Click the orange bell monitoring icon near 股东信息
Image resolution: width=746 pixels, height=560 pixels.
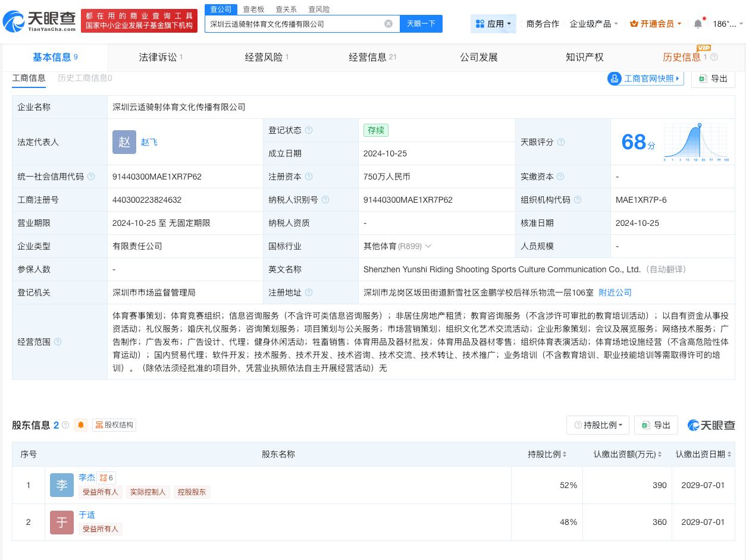(80, 425)
